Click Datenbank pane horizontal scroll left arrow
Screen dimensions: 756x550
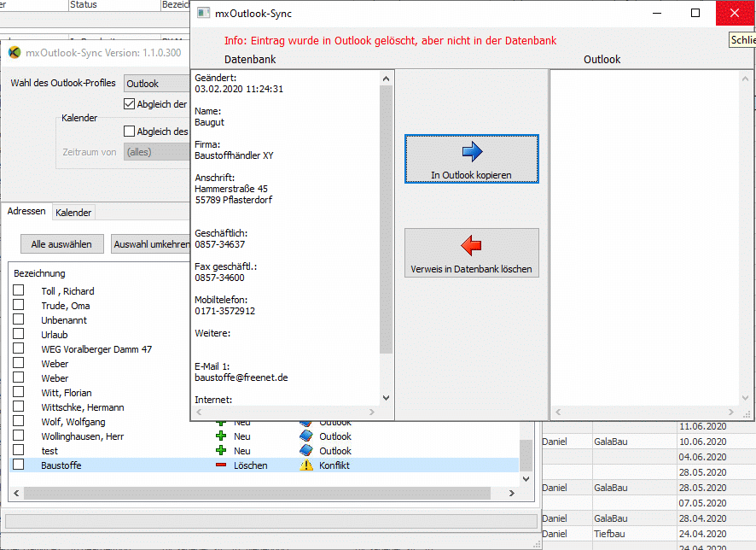(199, 412)
